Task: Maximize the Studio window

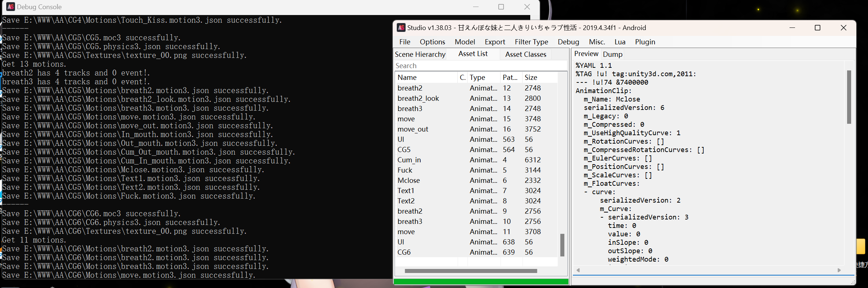Action: coord(817,28)
